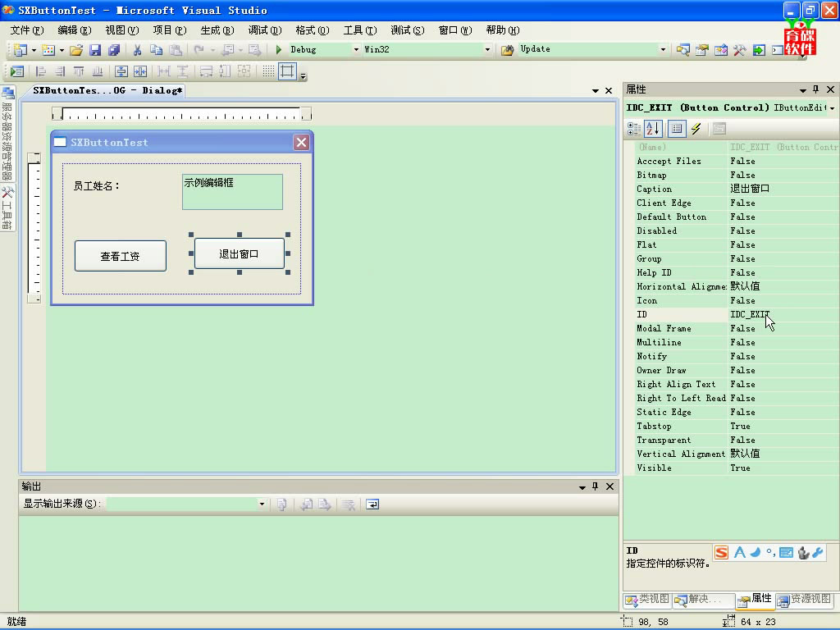
Task: Open the project folder icon in toolbar
Action: [x=76, y=50]
